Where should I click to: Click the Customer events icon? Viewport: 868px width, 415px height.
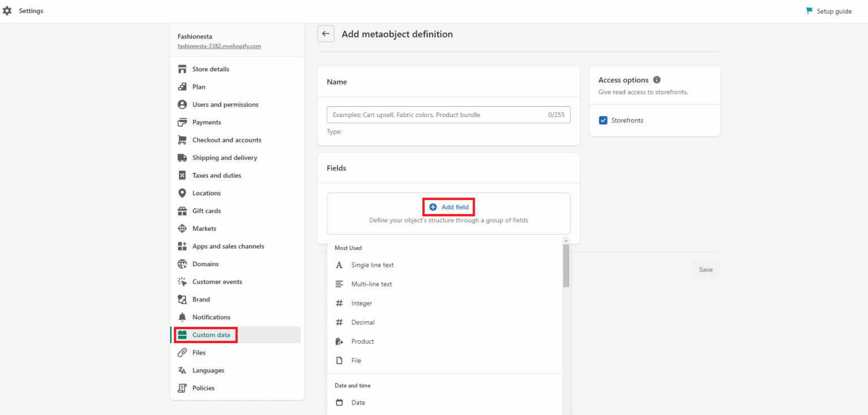click(x=182, y=281)
